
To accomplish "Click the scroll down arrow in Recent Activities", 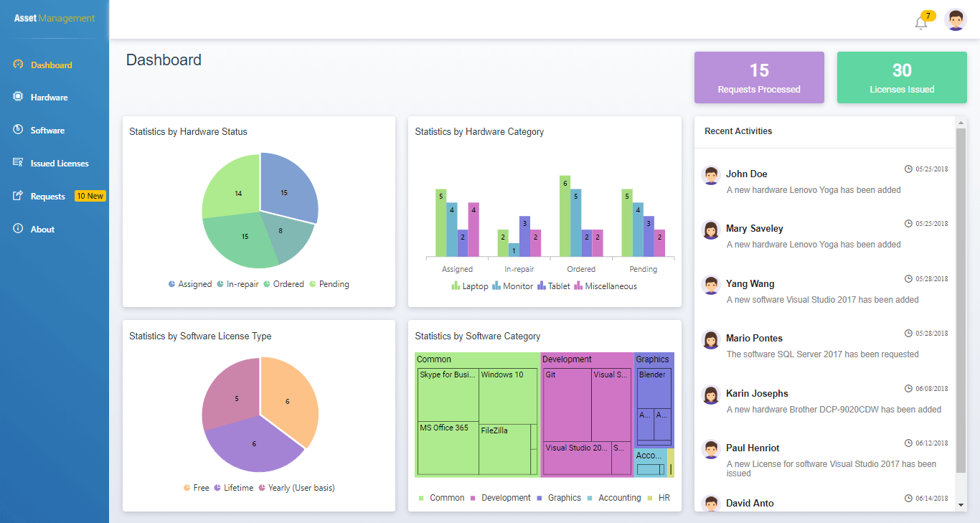I will pos(961,505).
